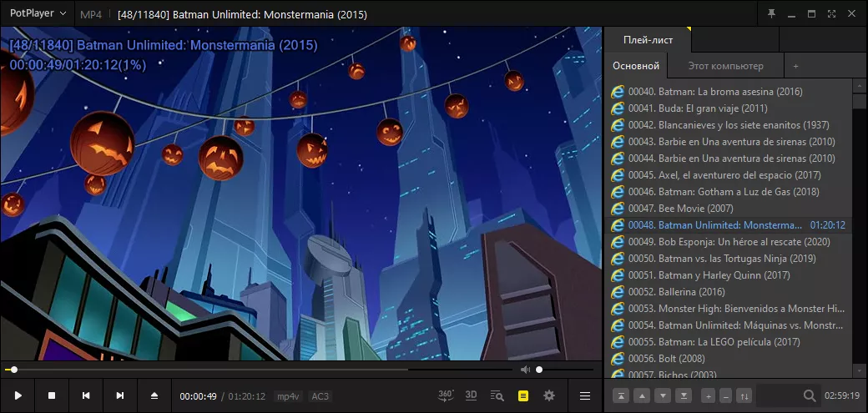Select 00056. Bolt (2008)
The height and width of the screenshot is (413, 868).
point(729,358)
